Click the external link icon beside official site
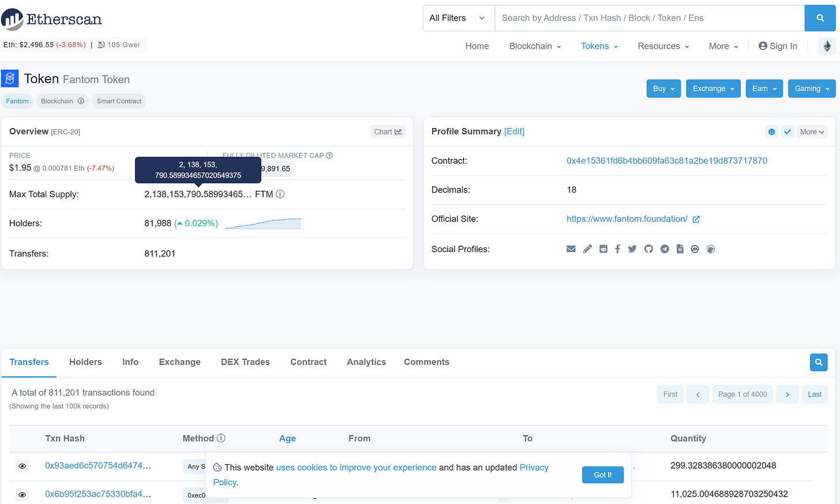This screenshot has width=840, height=504. pos(696,219)
